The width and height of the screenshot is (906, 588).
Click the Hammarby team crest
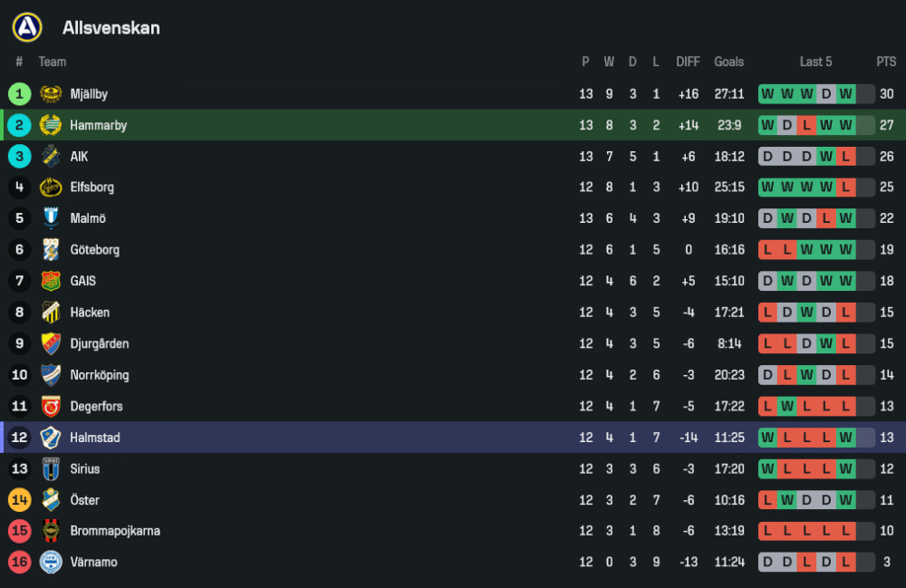51,125
